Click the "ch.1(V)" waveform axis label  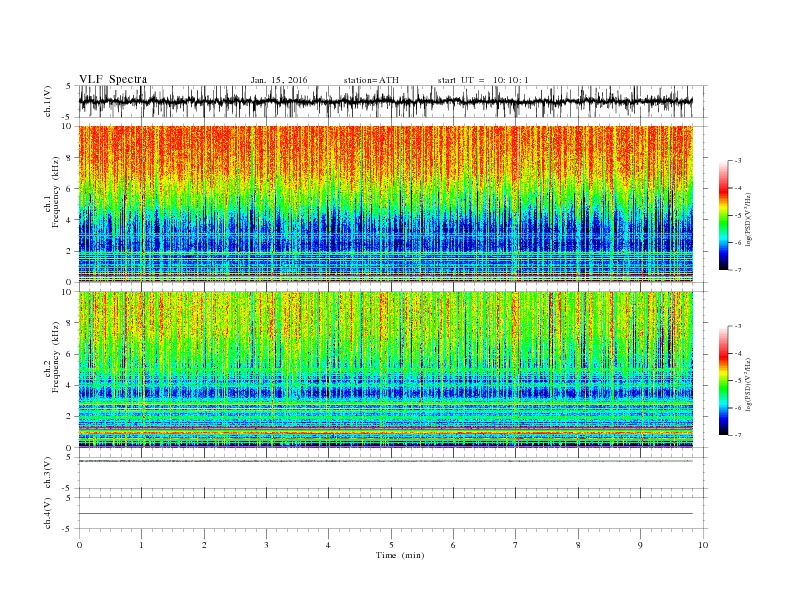(48, 101)
